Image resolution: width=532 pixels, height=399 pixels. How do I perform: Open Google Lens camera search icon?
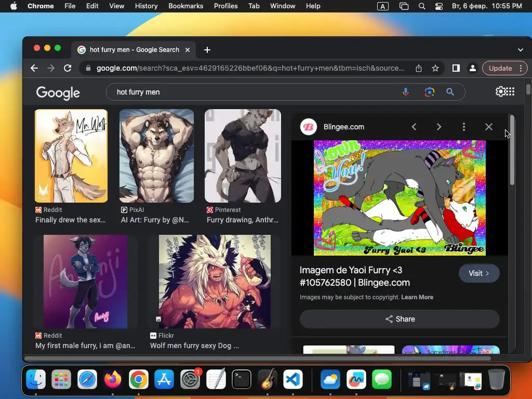coord(429,92)
